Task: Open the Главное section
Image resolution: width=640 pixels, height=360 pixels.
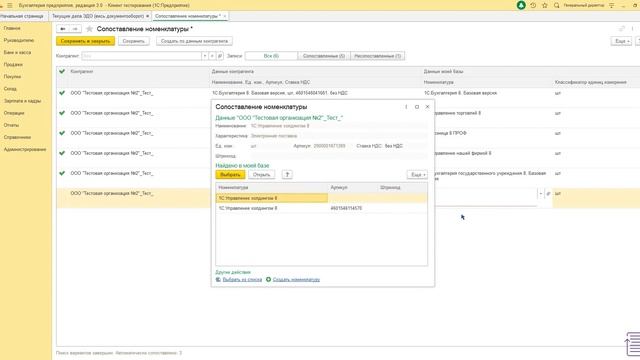Action: tap(12, 28)
